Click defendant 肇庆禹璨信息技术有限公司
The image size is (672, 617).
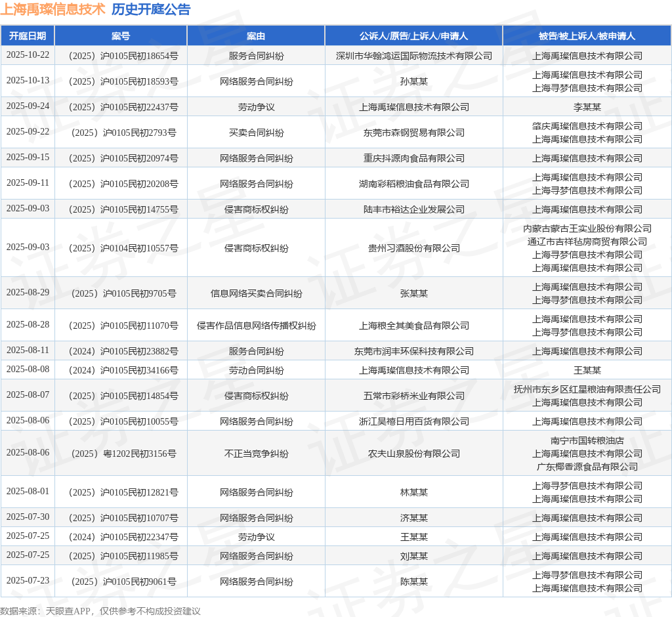click(587, 126)
